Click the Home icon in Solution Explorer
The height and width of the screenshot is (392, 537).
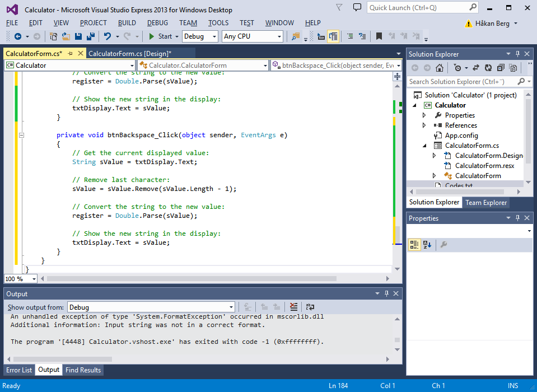tap(440, 68)
